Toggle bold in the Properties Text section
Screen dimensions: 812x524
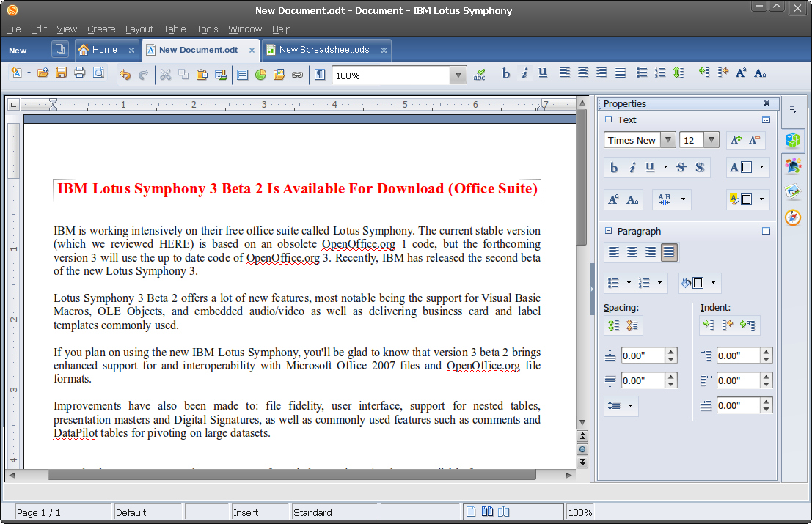pyautogui.click(x=614, y=167)
